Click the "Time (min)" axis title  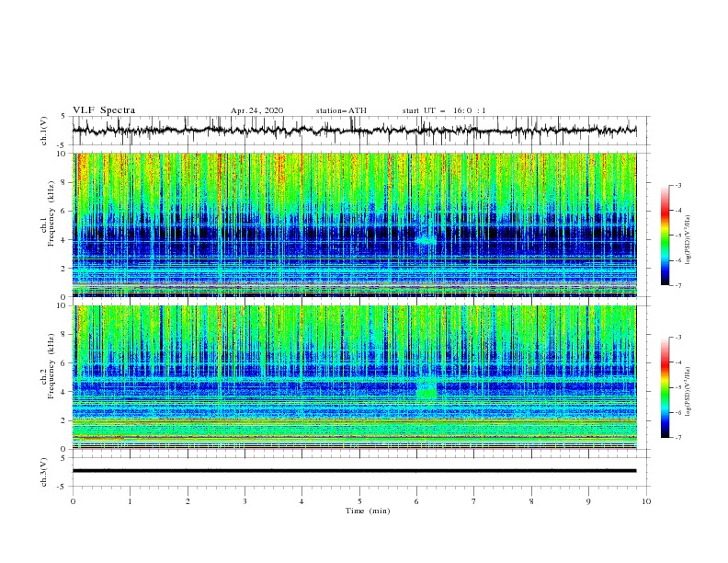tap(368, 511)
